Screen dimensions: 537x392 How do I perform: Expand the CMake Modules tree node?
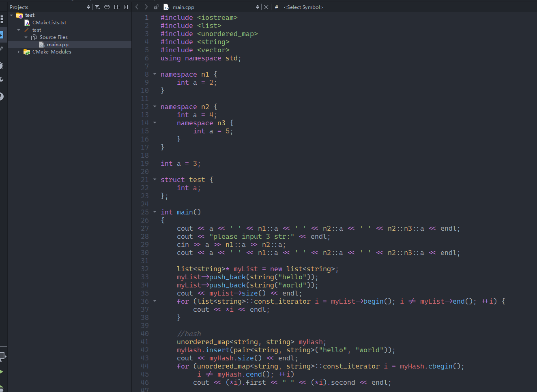[18, 52]
